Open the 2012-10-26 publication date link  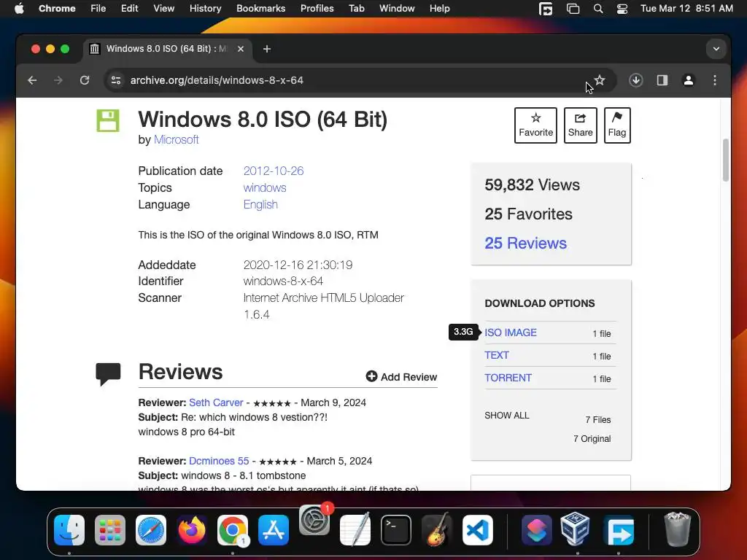pos(274,171)
